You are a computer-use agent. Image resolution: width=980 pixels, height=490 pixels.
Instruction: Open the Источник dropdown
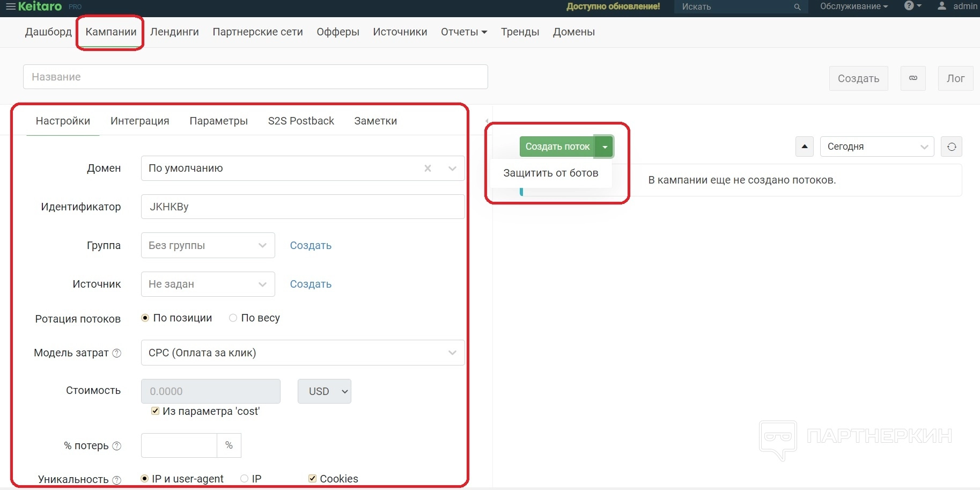[208, 284]
